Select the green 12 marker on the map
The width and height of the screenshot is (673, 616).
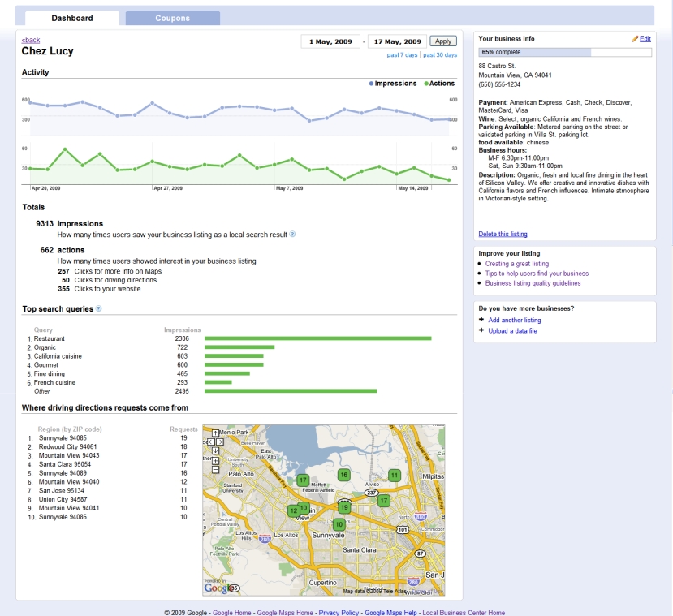pyautogui.click(x=293, y=511)
